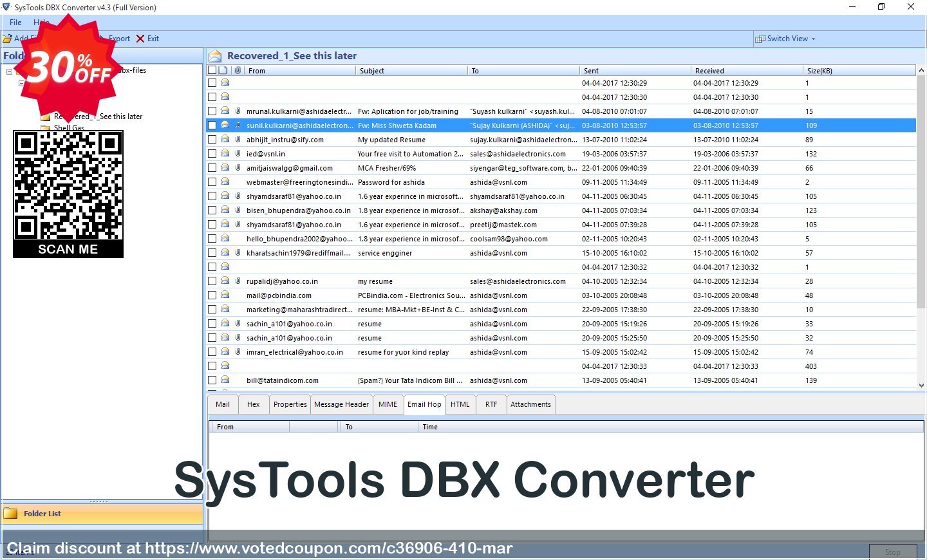Select 'service engginer' email subject
Viewport: 927px width, 560px height.
pos(385,253)
